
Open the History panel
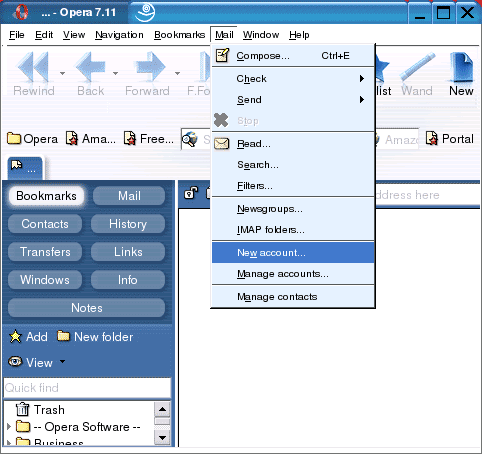pos(128,224)
